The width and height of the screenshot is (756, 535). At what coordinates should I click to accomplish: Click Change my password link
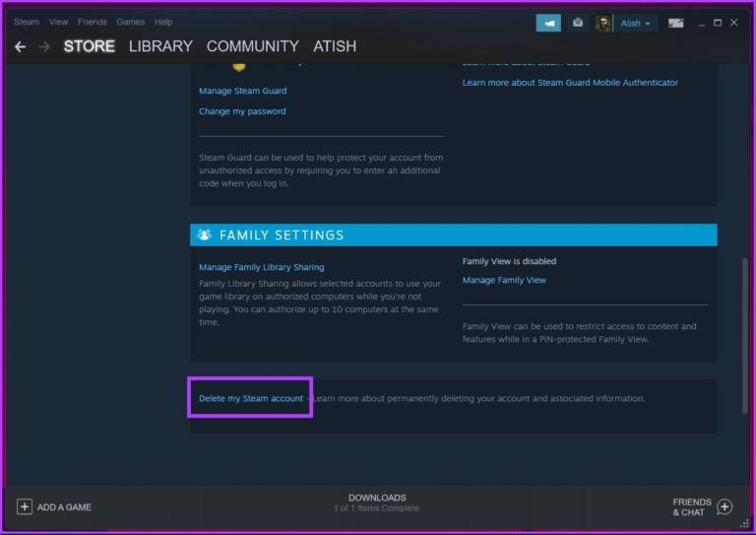coord(242,111)
